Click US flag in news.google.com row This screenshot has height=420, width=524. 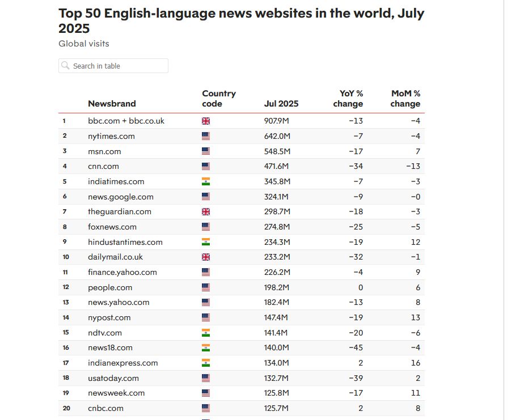(x=206, y=197)
